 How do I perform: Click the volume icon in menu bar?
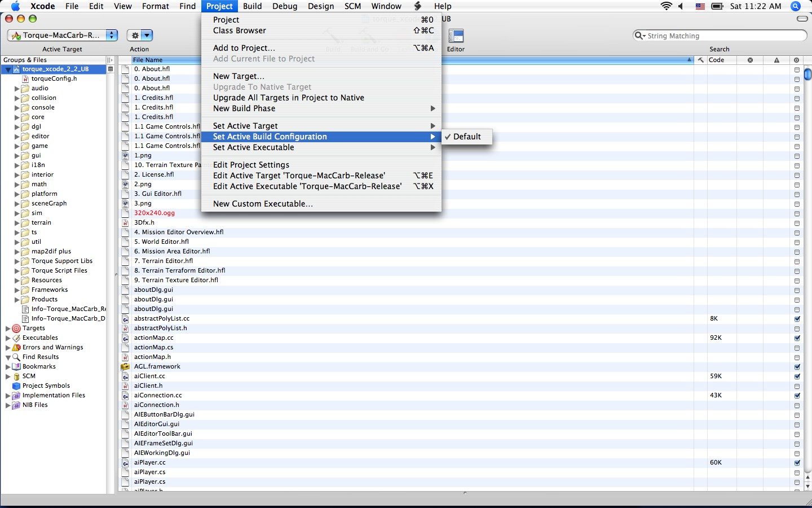coord(681,6)
